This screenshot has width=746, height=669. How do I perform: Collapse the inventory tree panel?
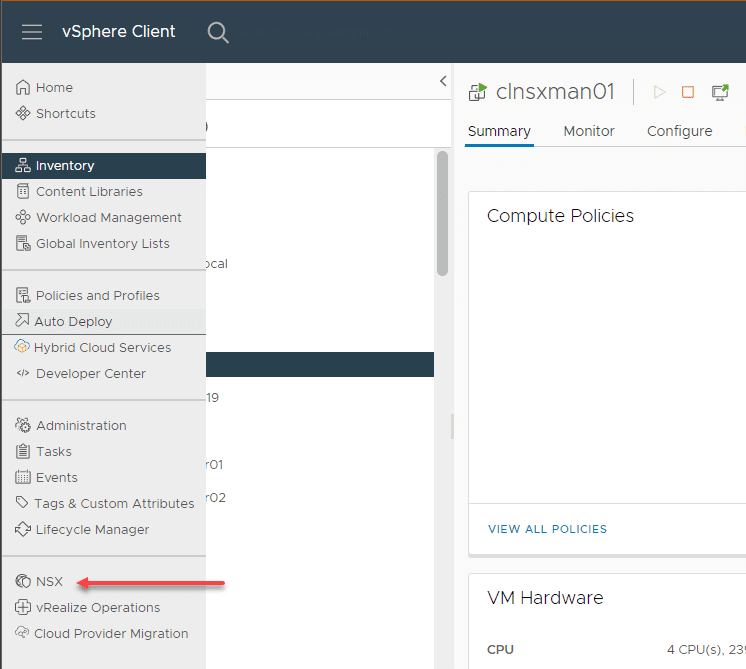pyautogui.click(x=443, y=81)
